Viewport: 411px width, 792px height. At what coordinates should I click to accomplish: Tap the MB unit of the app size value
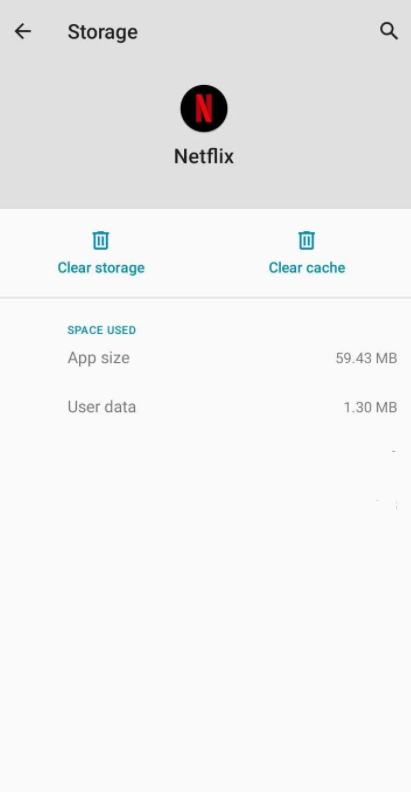click(386, 358)
